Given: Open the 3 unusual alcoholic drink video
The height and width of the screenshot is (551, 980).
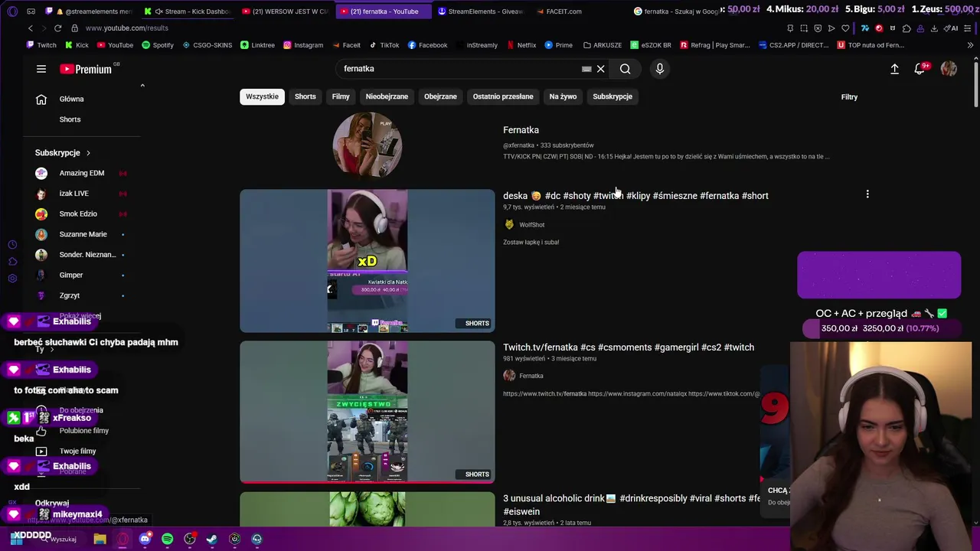Looking at the screenshot, I should 632,504.
